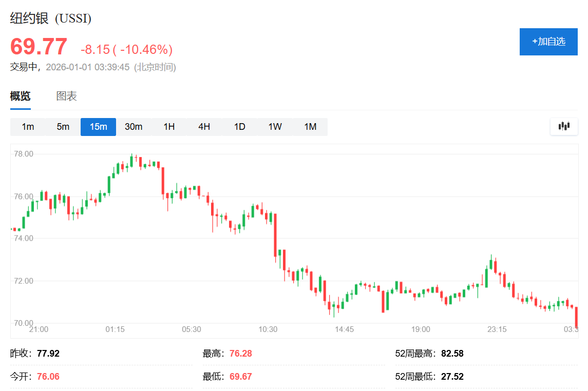This screenshot has width=588, height=391.
Task: Switch chart to 4H interval
Action: (204, 127)
